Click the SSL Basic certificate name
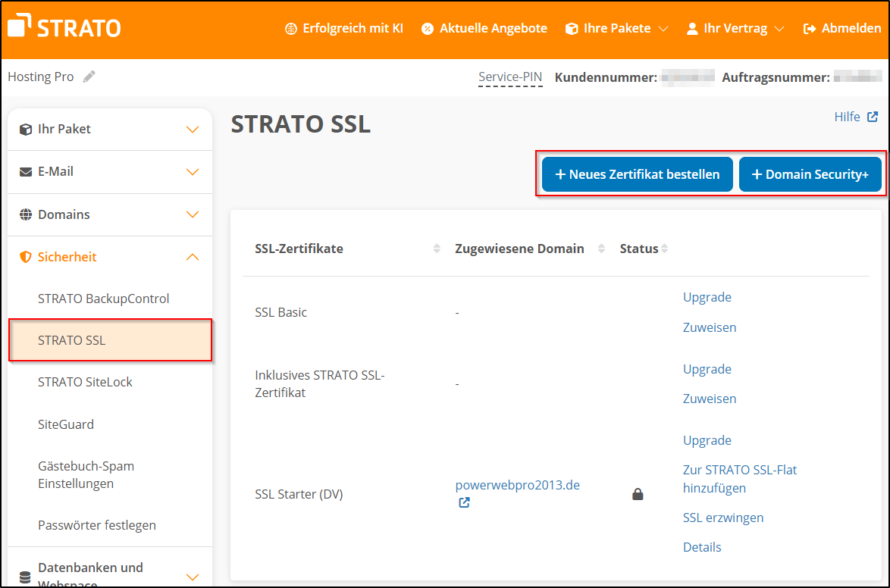The image size is (890, 588). click(x=281, y=312)
